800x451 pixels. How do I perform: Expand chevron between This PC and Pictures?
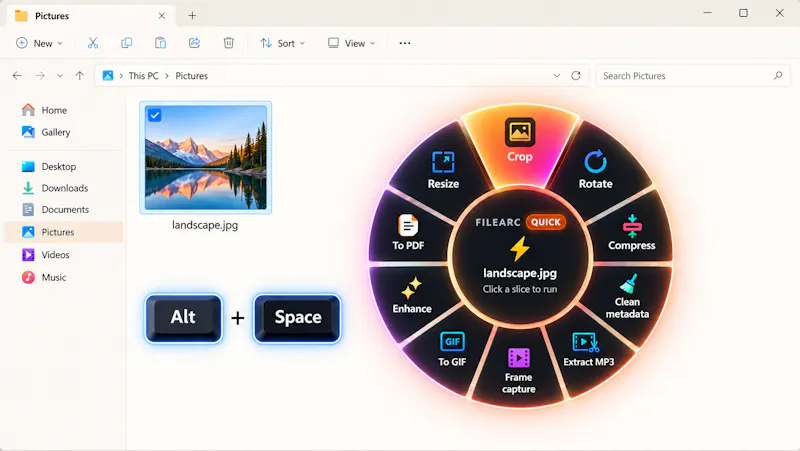pyautogui.click(x=167, y=76)
